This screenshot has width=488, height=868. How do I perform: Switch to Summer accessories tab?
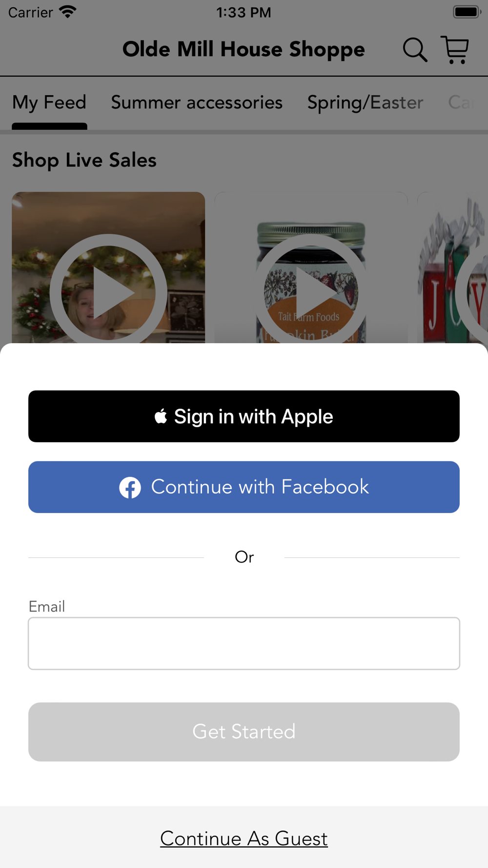coord(197,103)
